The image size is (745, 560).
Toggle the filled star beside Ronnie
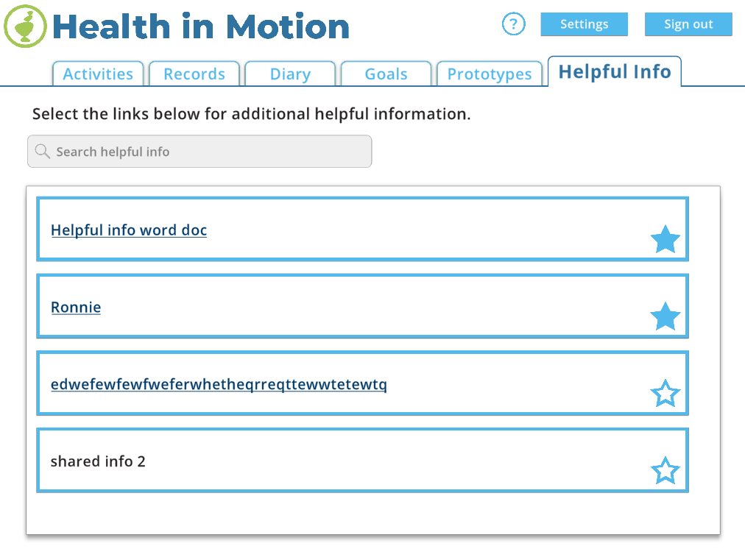point(665,316)
